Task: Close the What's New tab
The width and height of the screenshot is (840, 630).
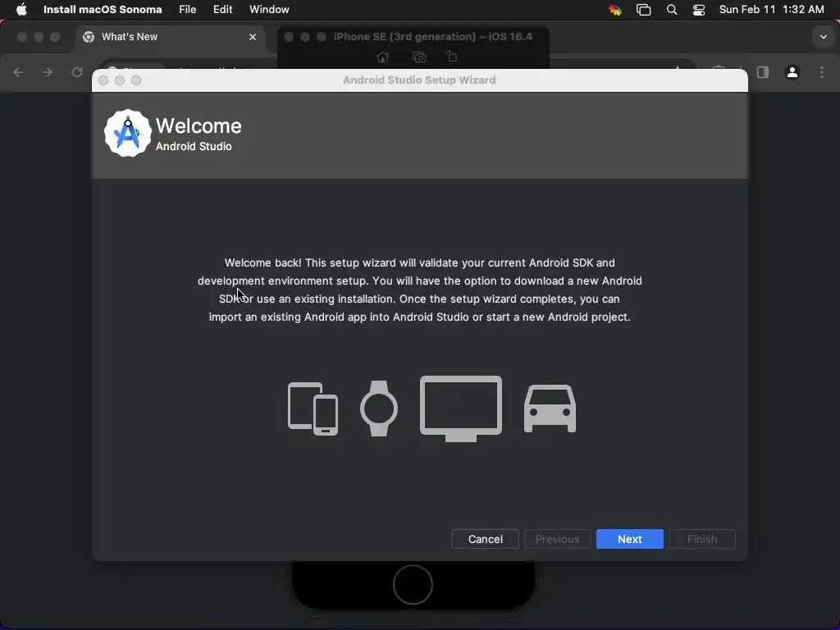Action: click(x=253, y=37)
